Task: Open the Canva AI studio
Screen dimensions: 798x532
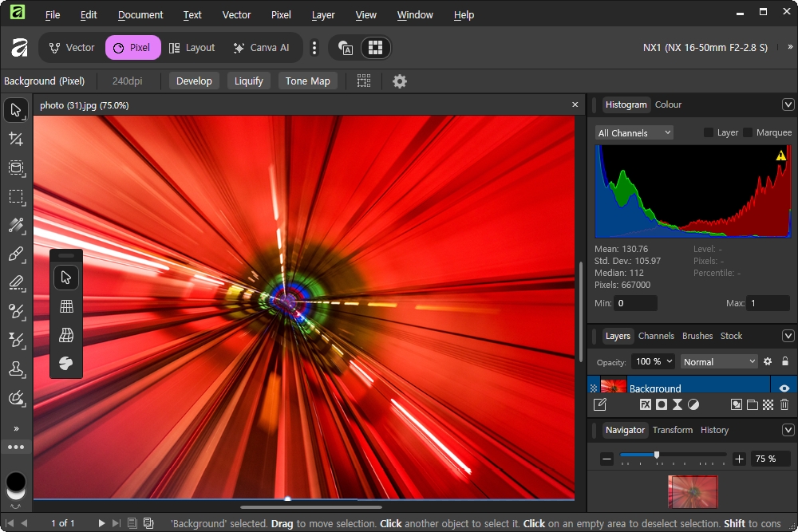Action: pyautogui.click(x=261, y=48)
